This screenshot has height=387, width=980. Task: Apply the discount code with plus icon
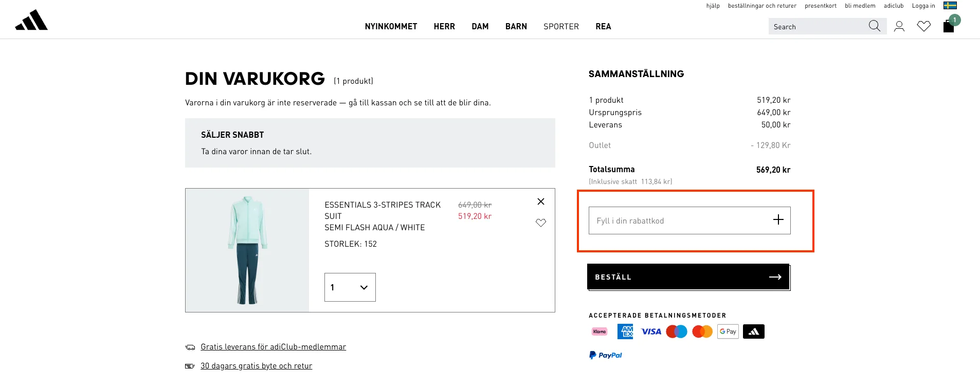click(x=778, y=220)
